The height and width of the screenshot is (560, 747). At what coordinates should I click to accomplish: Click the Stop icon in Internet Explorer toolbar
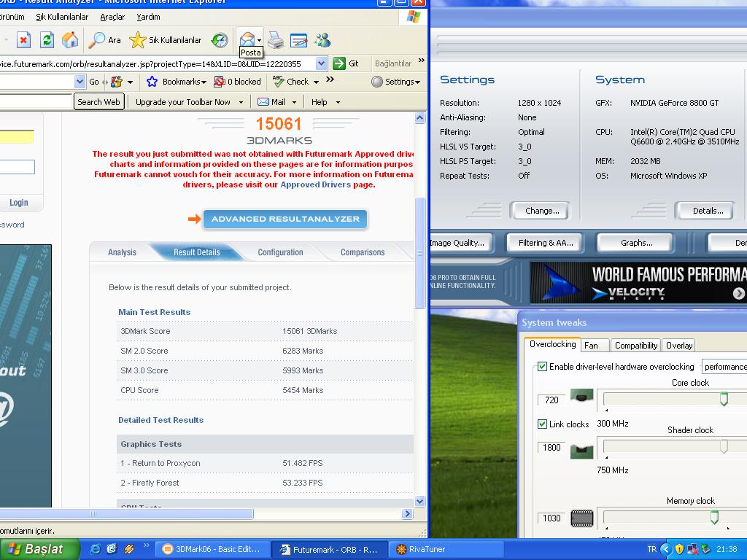coord(23,40)
